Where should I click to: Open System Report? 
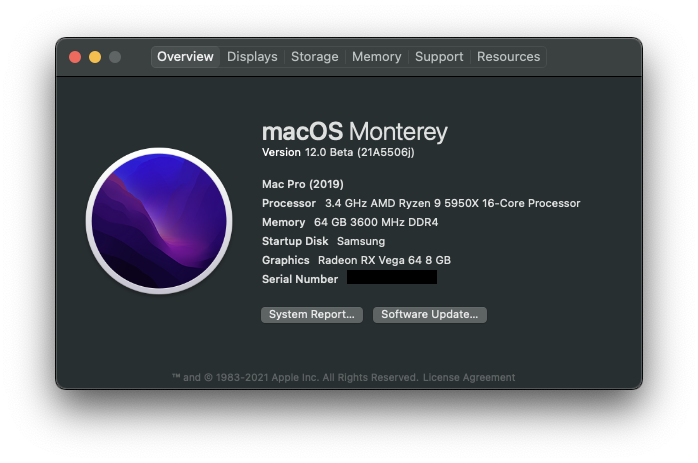point(312,314)
